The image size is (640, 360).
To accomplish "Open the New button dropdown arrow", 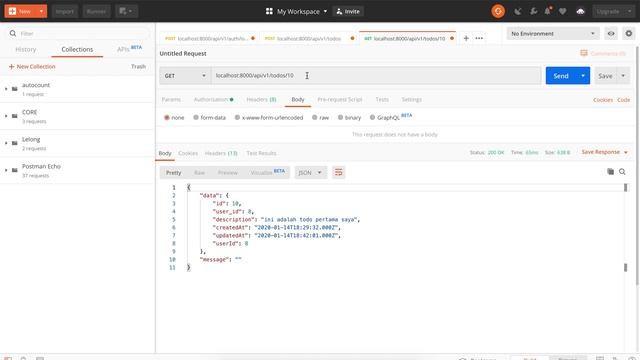I will click(x=41, y=11).
